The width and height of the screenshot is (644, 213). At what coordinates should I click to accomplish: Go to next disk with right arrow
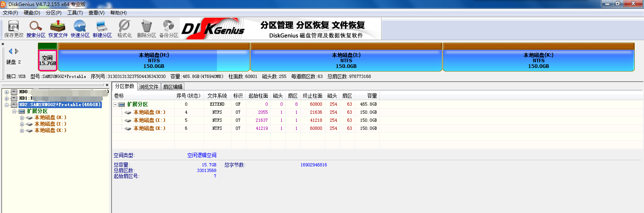coord(17,51)
